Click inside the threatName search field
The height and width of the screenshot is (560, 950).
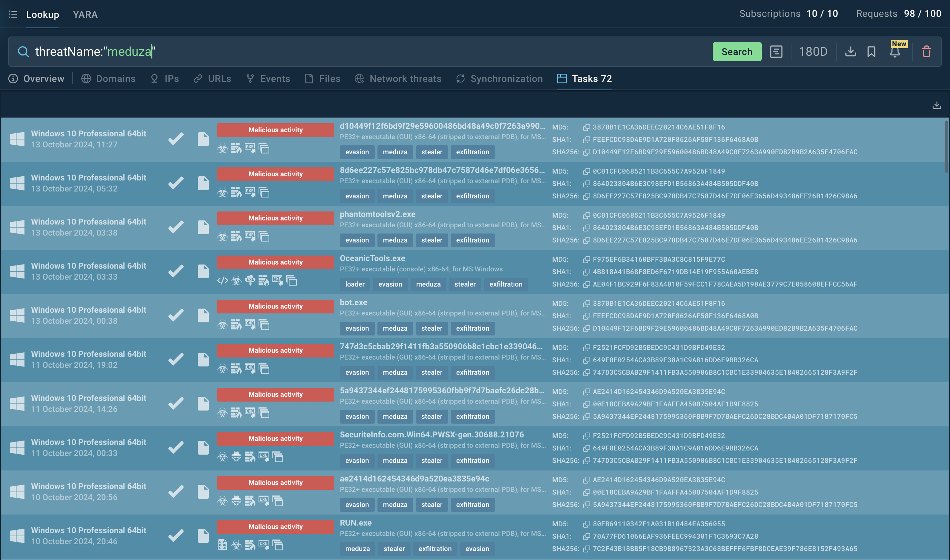pos(340,51)
